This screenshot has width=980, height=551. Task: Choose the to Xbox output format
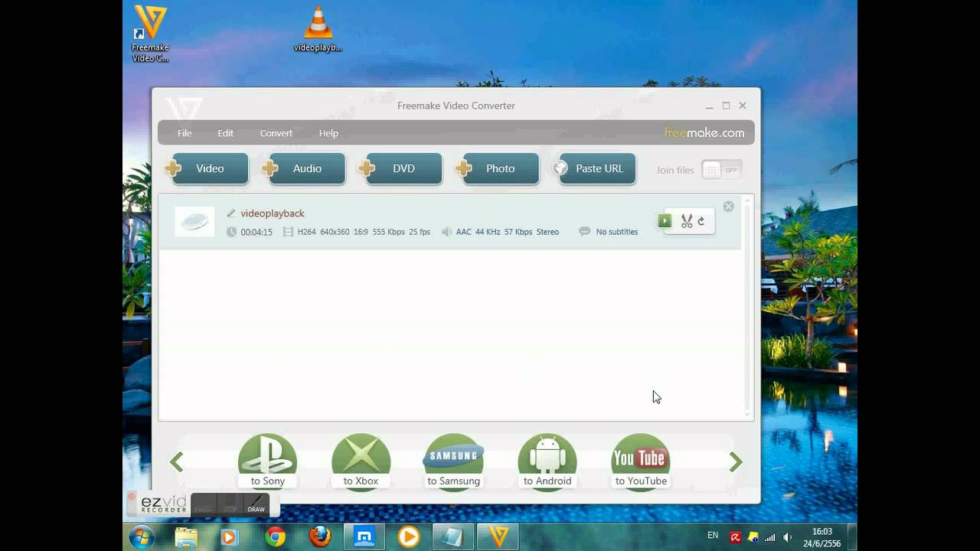361,461
